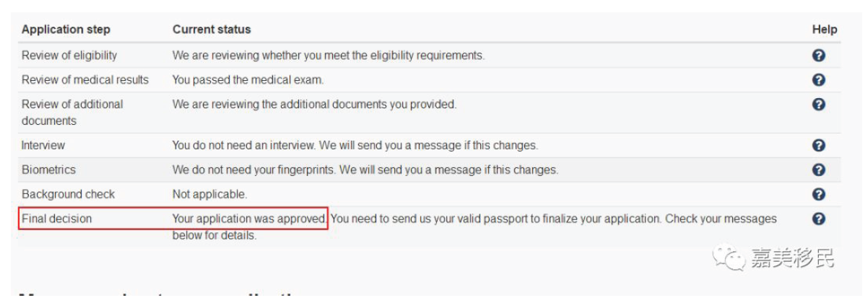Open help for Review of eligibility

(x=819, y=56)
